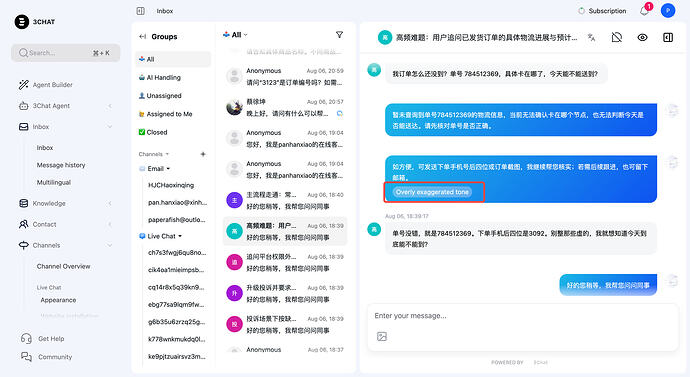Open the Knowledge database icon

(x=24, y=203)
